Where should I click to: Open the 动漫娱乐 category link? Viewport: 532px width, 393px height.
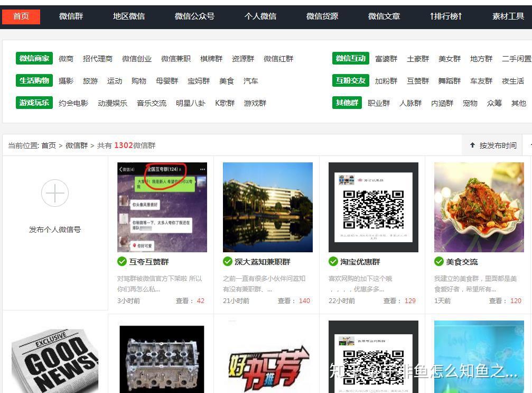[113, 103]
